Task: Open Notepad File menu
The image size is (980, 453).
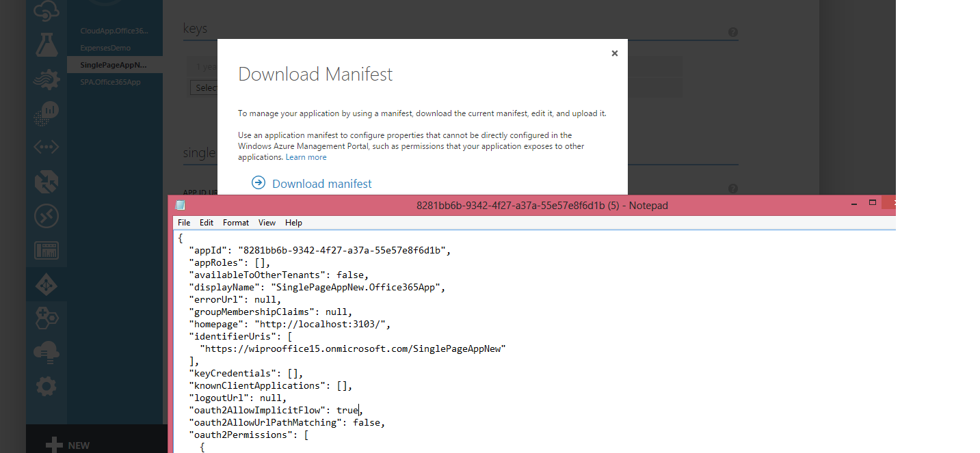Action: [x=184, y=223]
